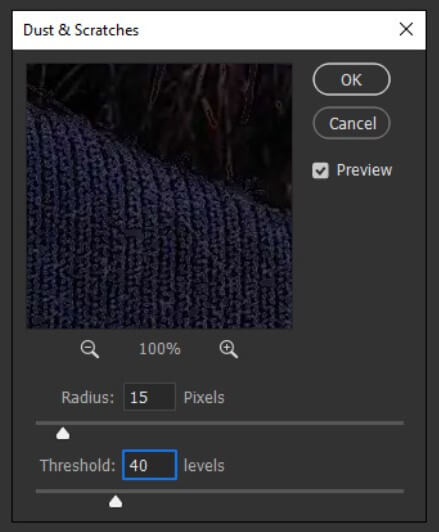Click the Preview checkbox label text
The height and width of the screenshot is (532, 439).
(x=364, y=170)
